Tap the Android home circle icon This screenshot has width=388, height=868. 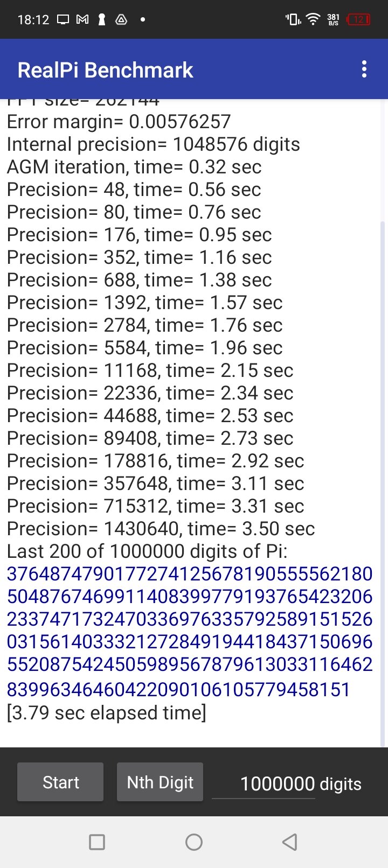(x=194, y=842)
